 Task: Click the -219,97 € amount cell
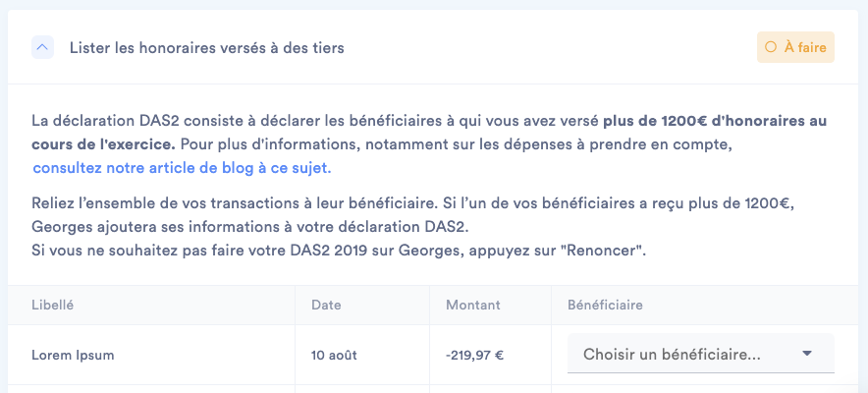pyautogui.click(x=474, y=355)
